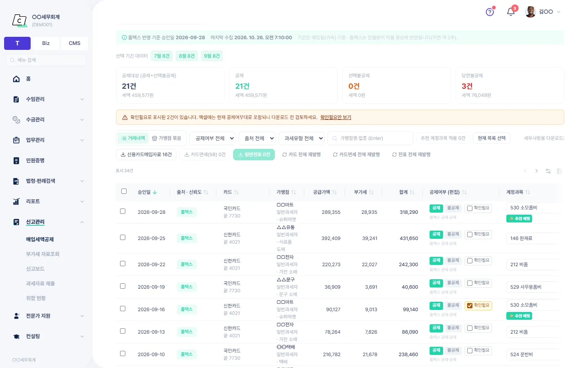Viewport: 588px width, 368px height.
Task: Open the notifications bell
Action: click(510, 12)
